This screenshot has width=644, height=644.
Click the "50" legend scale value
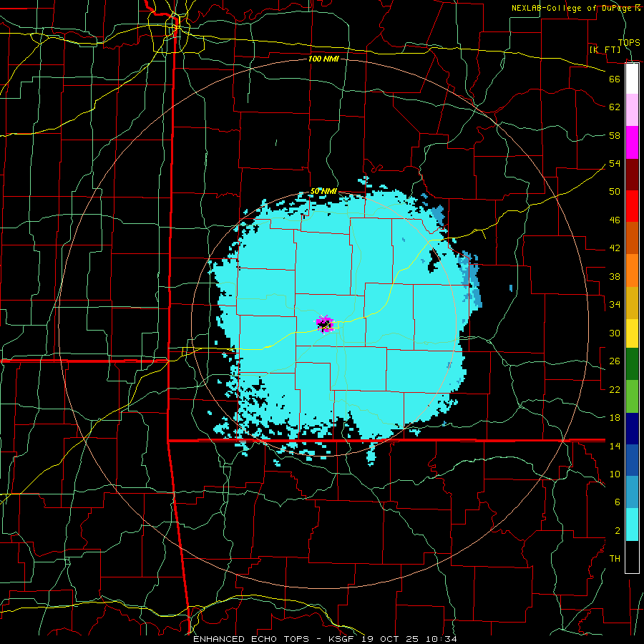[x=615, y=191]
